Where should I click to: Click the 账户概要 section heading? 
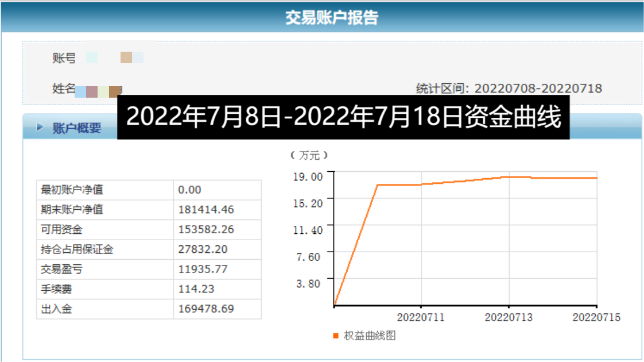click(77, 128)
